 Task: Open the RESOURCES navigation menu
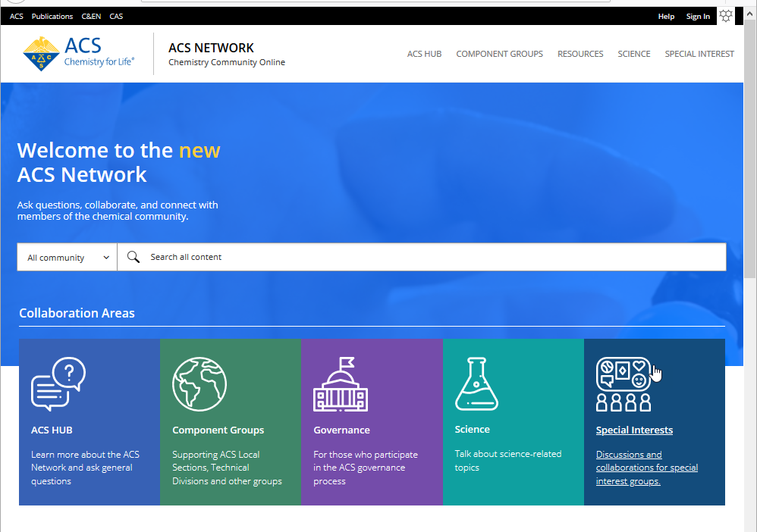(x=580, y=54)
